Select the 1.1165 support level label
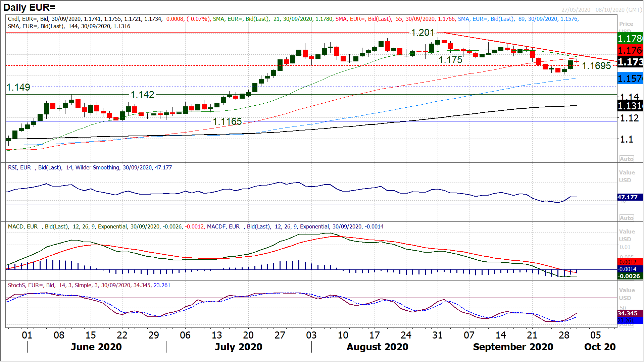644x362 pixels. (x=227, y=121)
